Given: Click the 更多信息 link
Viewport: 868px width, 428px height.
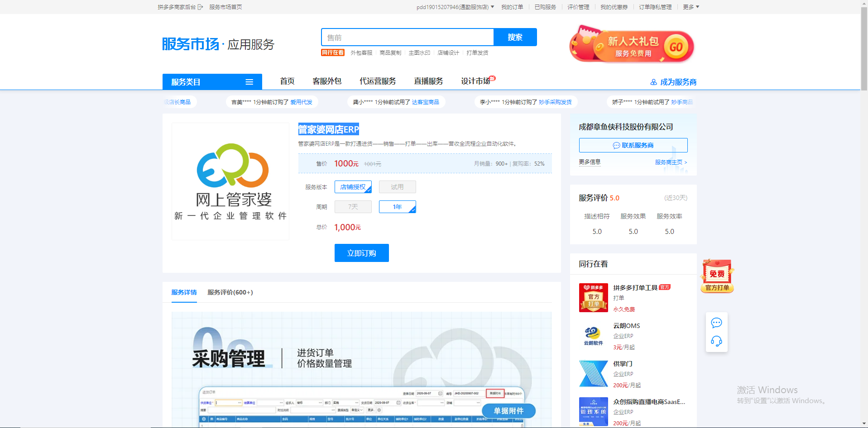Looking at the screenshot, I should pos(590,162).
